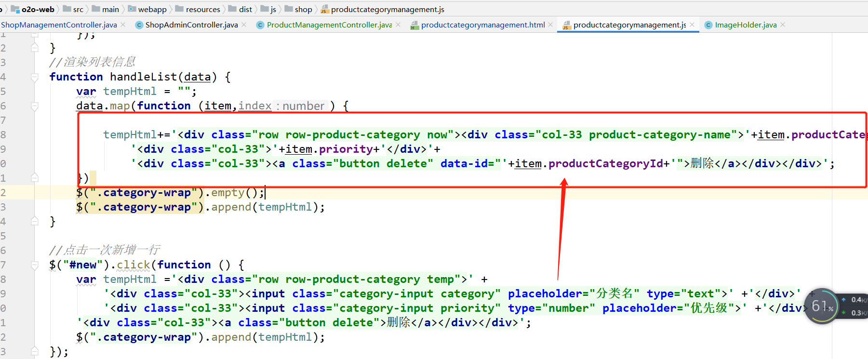Select the src folder in breadcrumb
The width and height of the screenshot is (868, 359).
click(73, 9)
